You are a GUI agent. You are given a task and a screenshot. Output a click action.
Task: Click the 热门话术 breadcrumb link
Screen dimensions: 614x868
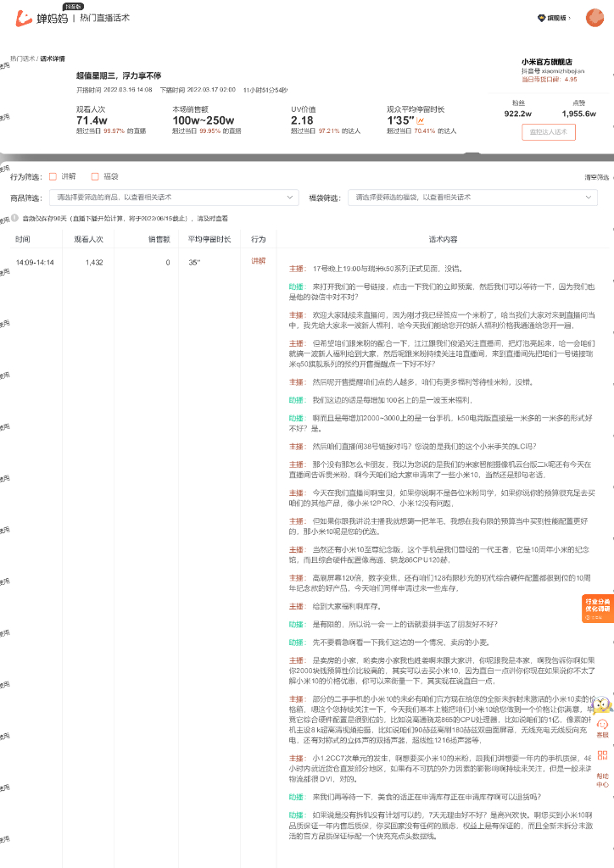tap(23, 58)
